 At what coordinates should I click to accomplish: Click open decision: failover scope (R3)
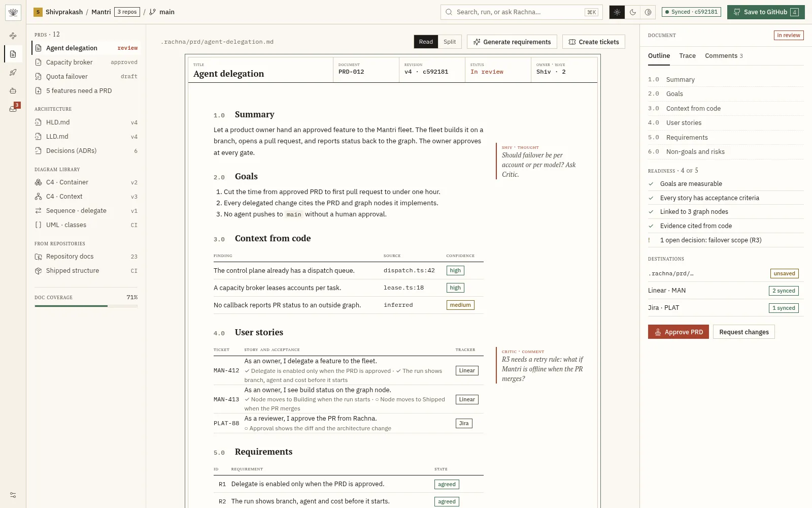tap(726, 240)
